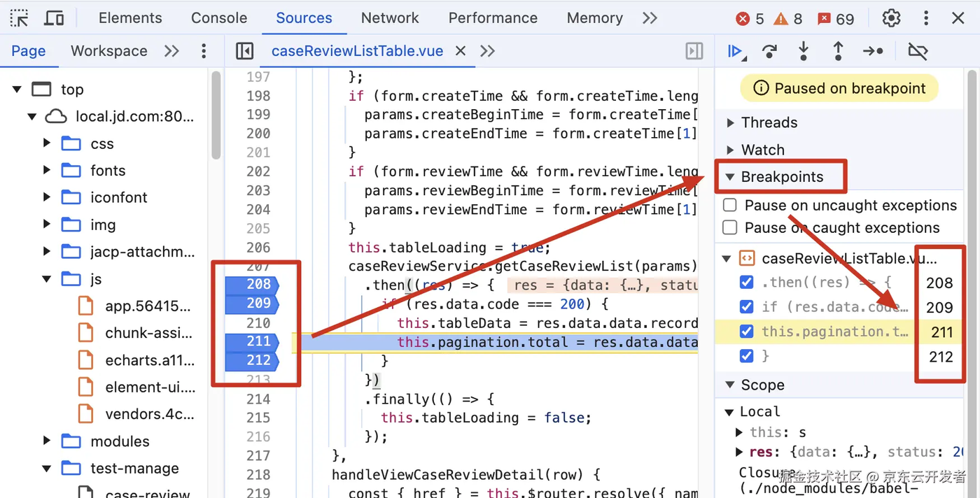This screenshot has width=980, height=498.
Task: Toggle device toolbar icon
Action: pyautogui.click(x=54, y=18)
